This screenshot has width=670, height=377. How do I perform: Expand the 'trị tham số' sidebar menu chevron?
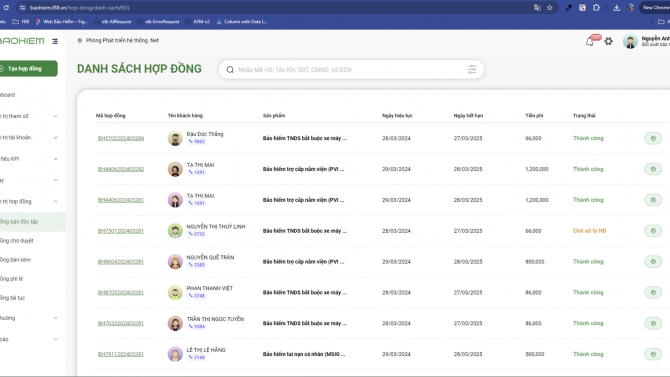point(56,116)
